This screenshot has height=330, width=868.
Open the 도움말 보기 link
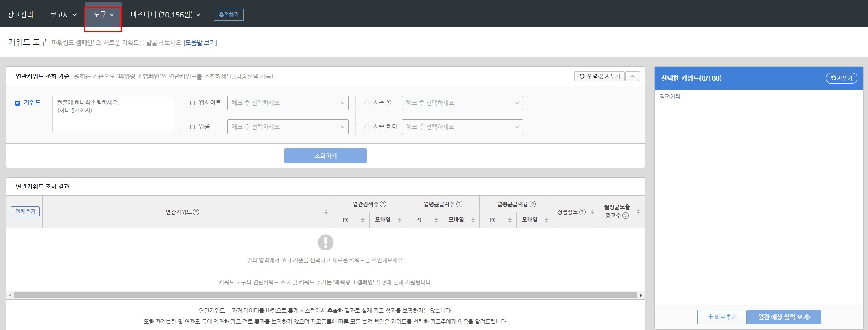(x=200, y=42)
